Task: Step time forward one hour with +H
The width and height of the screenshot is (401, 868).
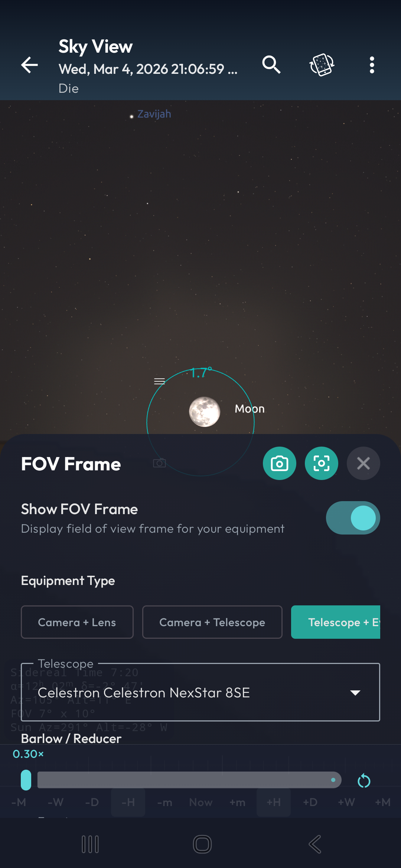Action: click(x=274, y=802)
